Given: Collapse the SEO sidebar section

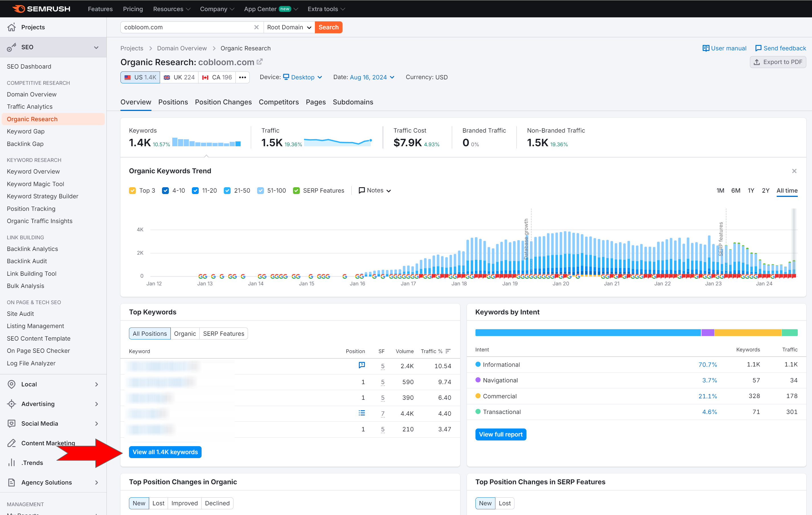Looking at the screenshot, I should coord(96,47).
